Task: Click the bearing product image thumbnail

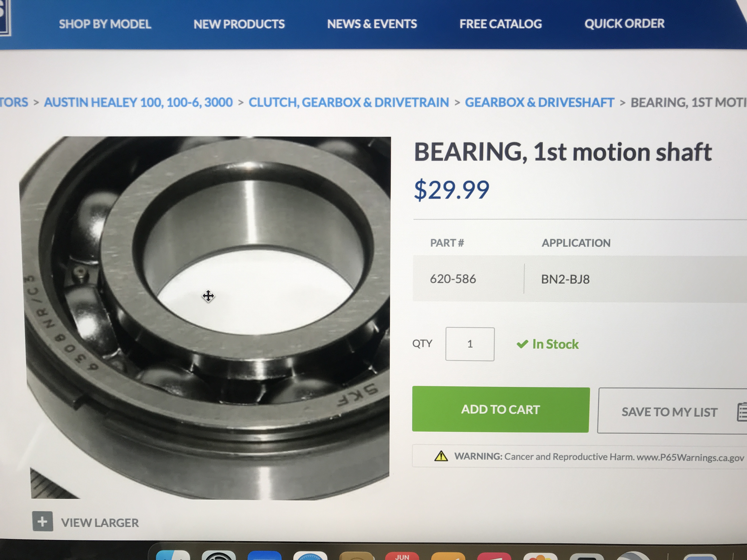Action: coord(205,317)
